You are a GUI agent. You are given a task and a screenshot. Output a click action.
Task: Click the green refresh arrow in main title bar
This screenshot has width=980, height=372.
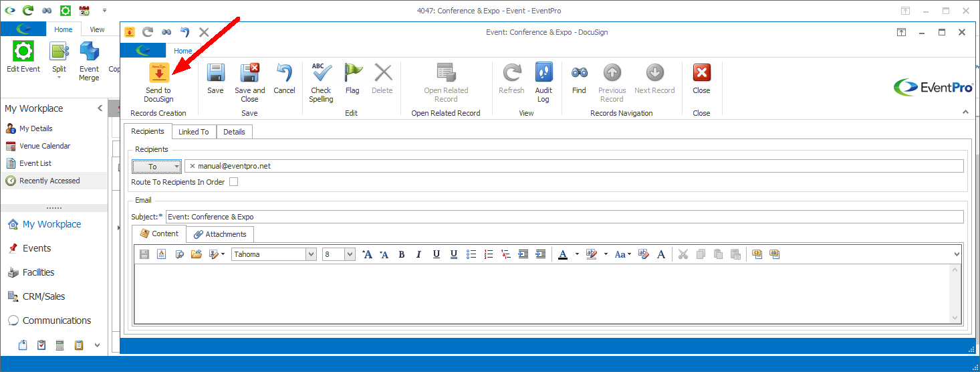(x=28, y=11)
